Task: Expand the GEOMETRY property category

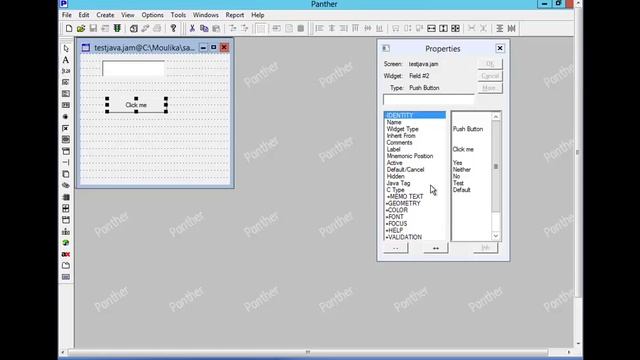Action: (x=403, y=203)
